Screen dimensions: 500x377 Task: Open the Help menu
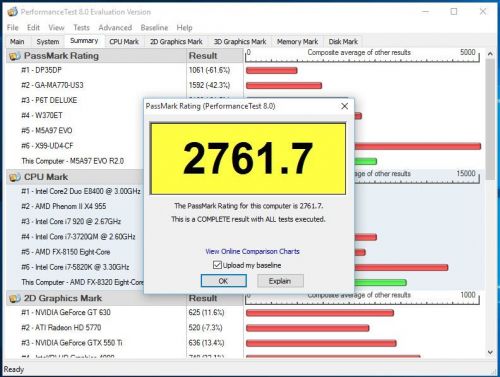[184, 28]
